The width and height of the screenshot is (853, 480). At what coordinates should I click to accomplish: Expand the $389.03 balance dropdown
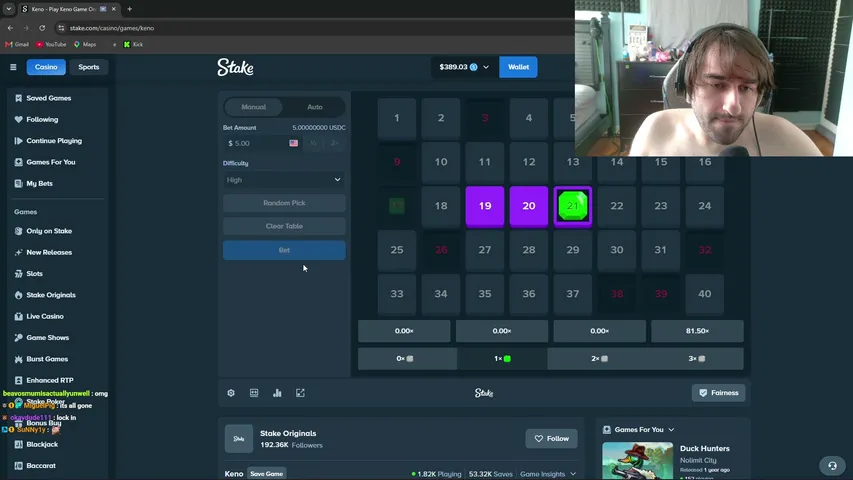click(463, 67)
